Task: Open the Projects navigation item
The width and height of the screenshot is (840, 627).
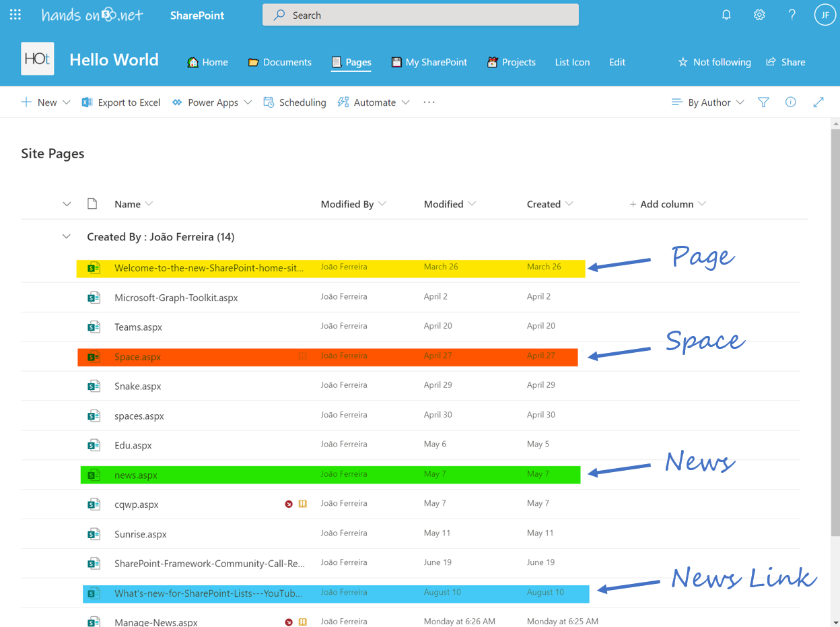Action: 511,62
